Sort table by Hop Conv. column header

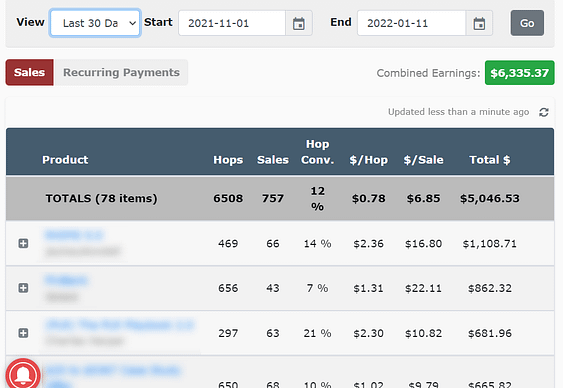pyautogui.click(x=317, y=152)
